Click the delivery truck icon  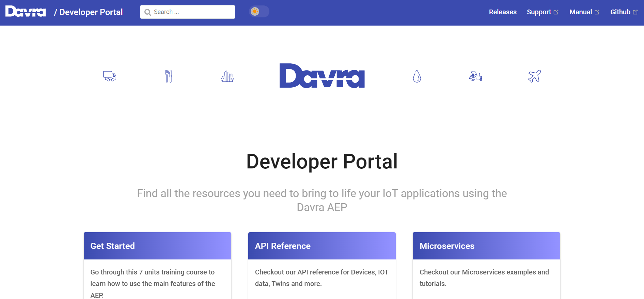pos(110,76)
